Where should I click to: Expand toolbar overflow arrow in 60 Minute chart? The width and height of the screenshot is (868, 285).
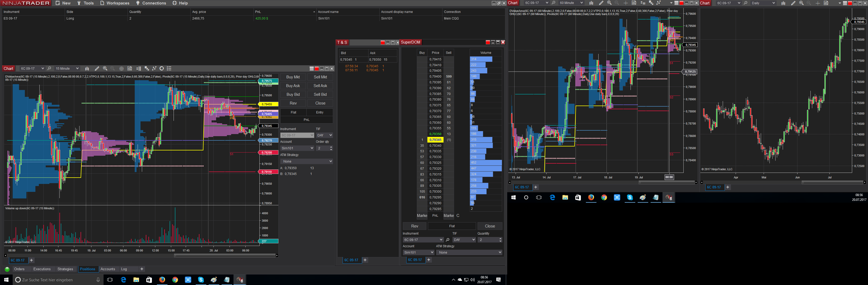click(x=671, y=3)
